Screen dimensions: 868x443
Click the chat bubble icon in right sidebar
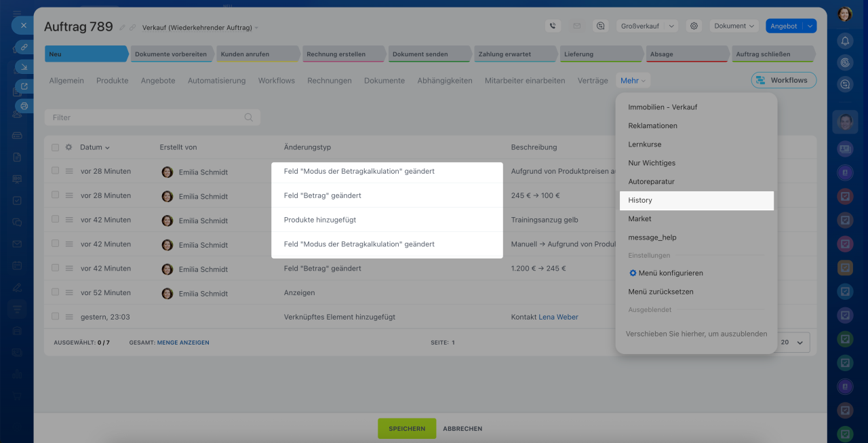click(845, 85)
